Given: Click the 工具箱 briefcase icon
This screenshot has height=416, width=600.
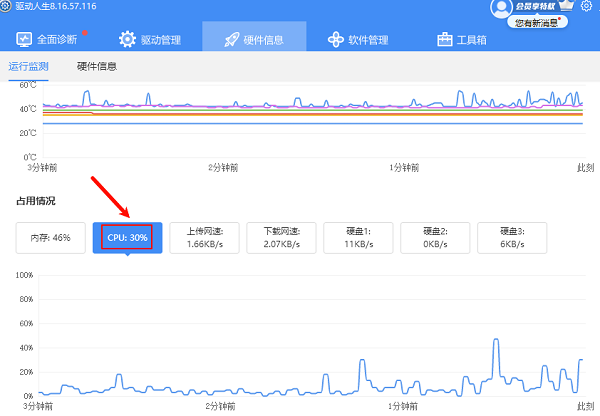Looking at the screenshot, I should pos(445,40).
